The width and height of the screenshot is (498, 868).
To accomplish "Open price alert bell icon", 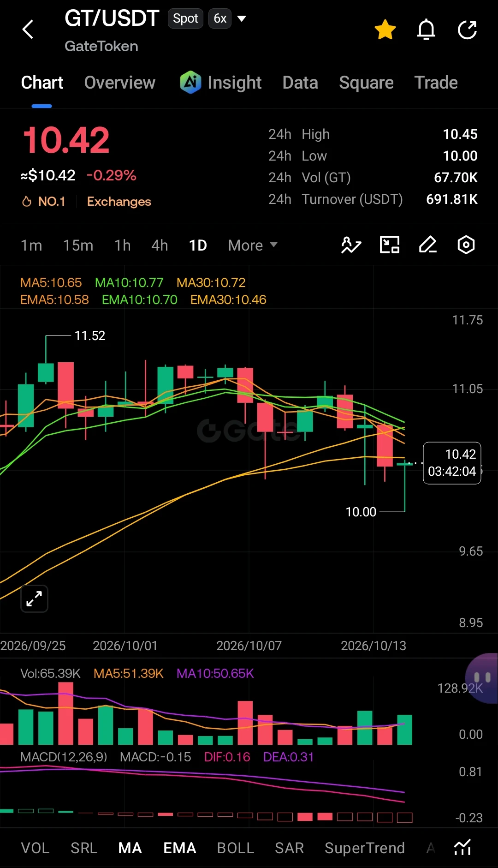I will [426, 30].
